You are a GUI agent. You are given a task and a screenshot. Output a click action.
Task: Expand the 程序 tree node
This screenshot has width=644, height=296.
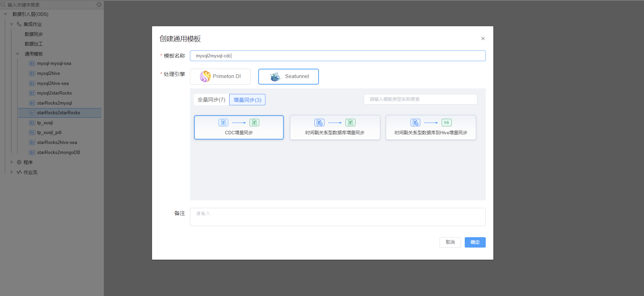tap(11, 162)
